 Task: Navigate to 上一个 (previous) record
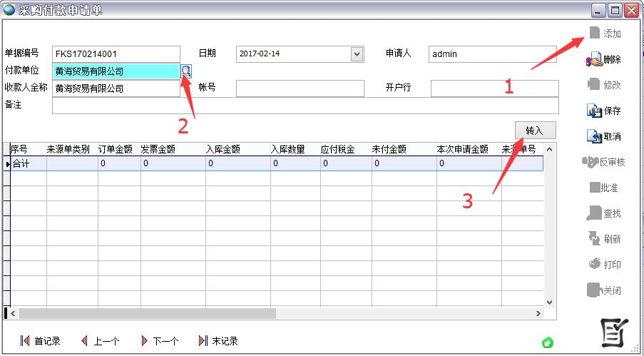(100, 341)
